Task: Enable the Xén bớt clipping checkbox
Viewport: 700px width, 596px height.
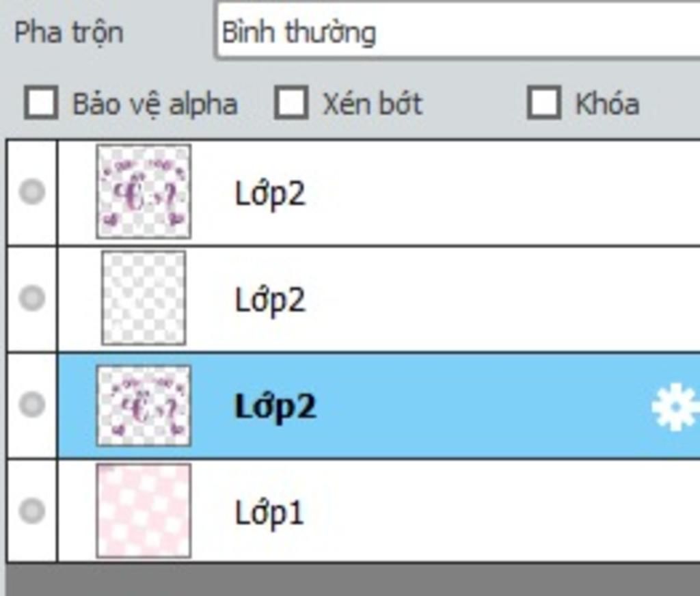Action: 291,103
